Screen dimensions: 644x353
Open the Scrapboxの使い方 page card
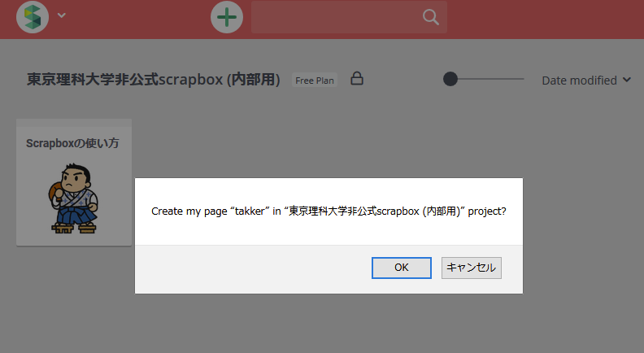(74, 182)
